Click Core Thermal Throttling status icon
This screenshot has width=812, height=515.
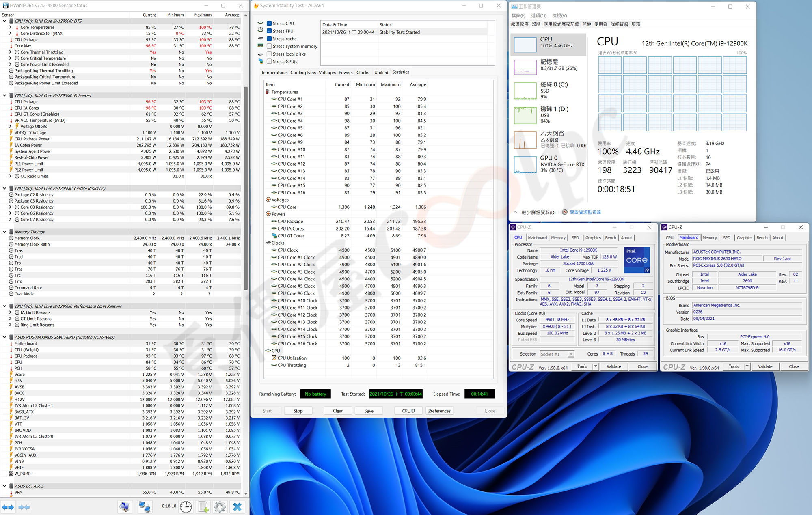17,52
